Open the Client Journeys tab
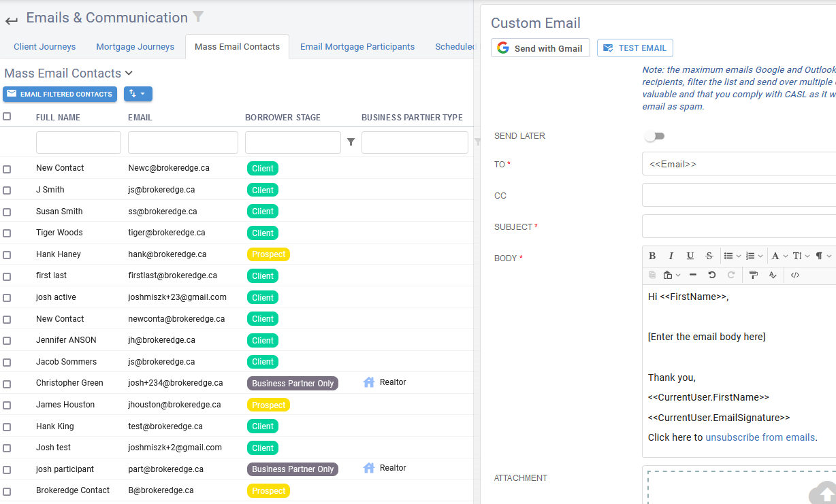This screenshot has height=504, width=836. coord(44,46)
